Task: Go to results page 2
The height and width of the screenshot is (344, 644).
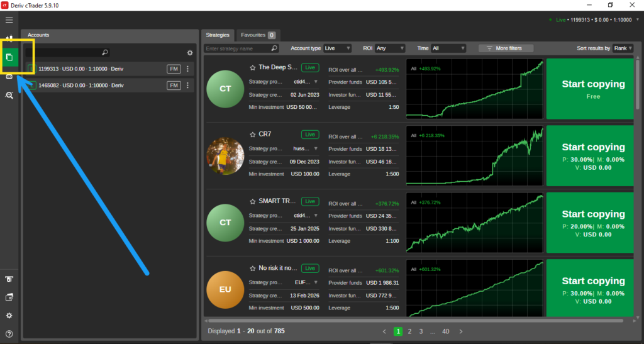Action: coord(409,331)
